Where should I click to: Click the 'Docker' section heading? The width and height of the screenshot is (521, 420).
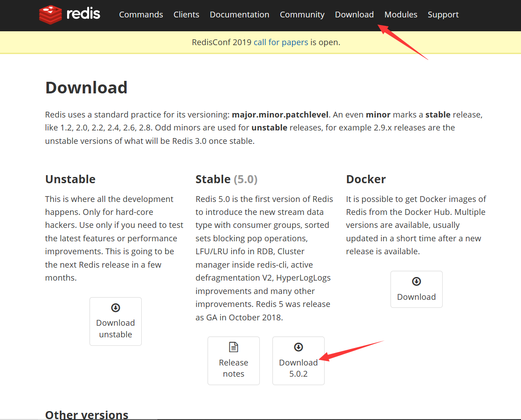[x=366, y=179]
